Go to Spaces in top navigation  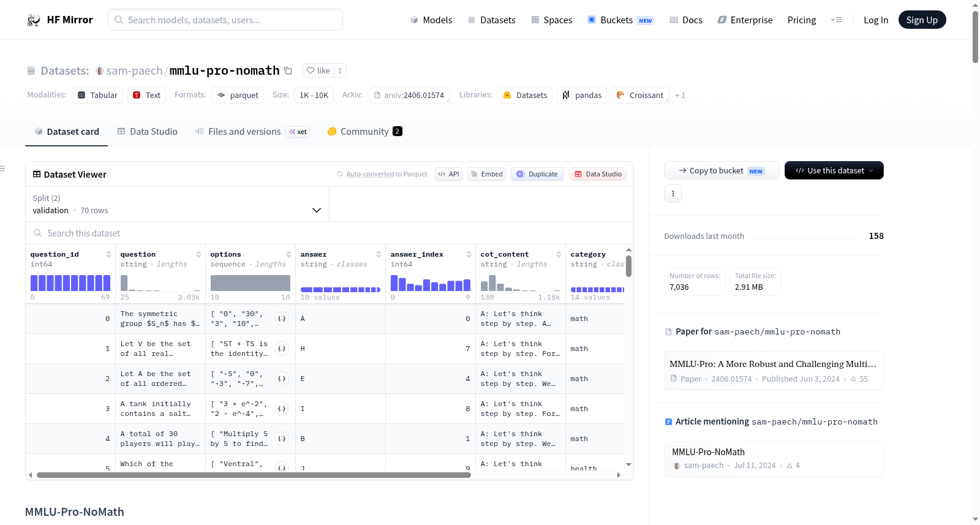pyautogui.click(x=551, y=20)
